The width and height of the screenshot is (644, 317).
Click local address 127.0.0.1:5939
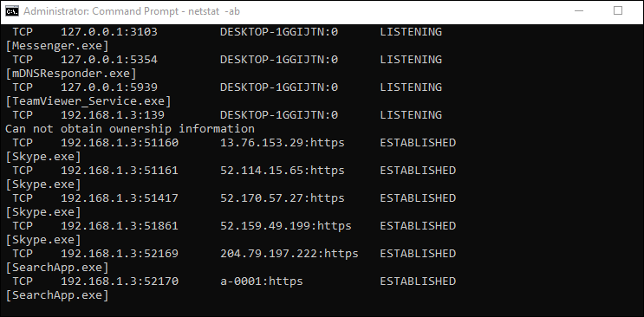click(109, 87)
